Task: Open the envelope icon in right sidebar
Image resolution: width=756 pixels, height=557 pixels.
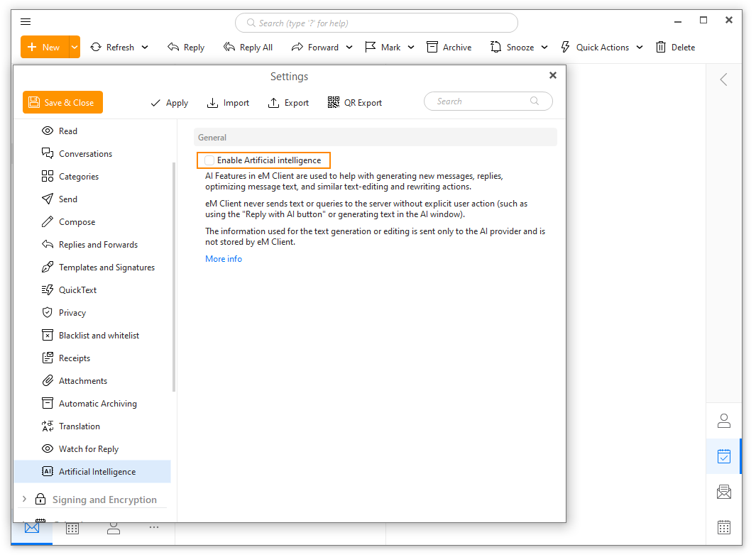Action: [723, 492]
